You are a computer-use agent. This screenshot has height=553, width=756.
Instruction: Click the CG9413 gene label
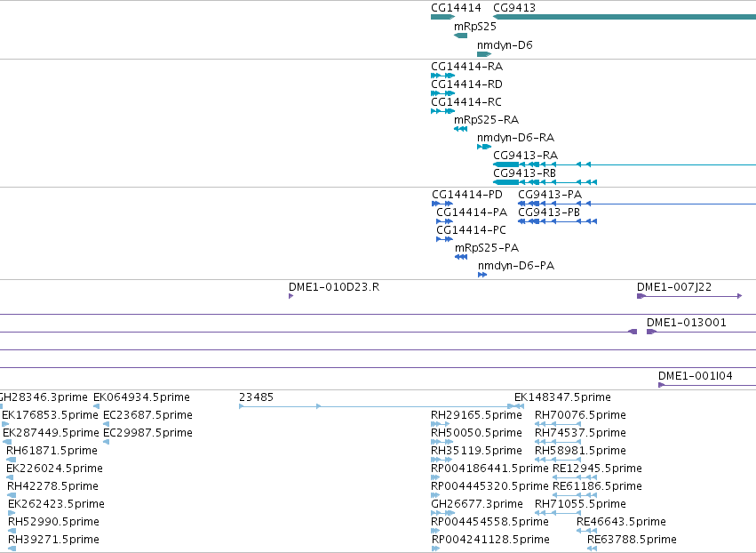tap(514, 8)
